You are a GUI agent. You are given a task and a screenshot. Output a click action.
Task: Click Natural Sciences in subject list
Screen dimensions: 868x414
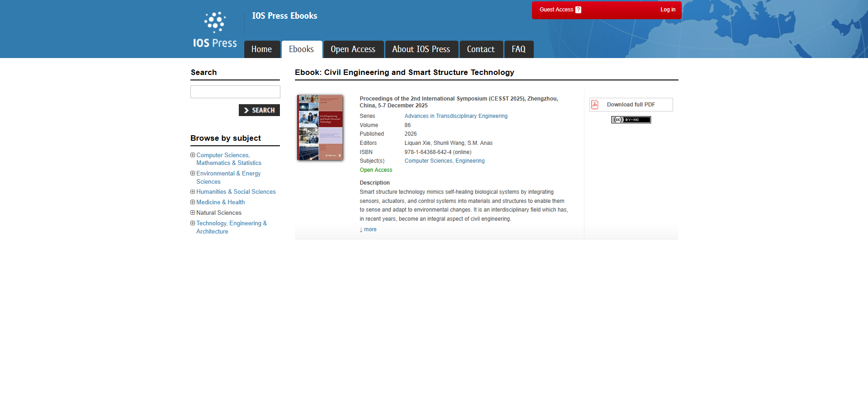(219, 213)
